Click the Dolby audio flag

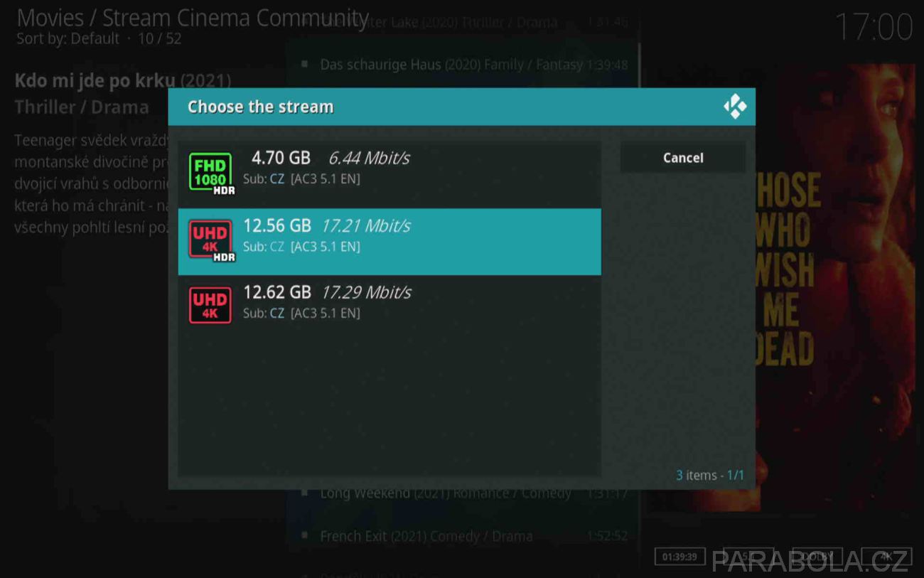click(x=817, y=557)
